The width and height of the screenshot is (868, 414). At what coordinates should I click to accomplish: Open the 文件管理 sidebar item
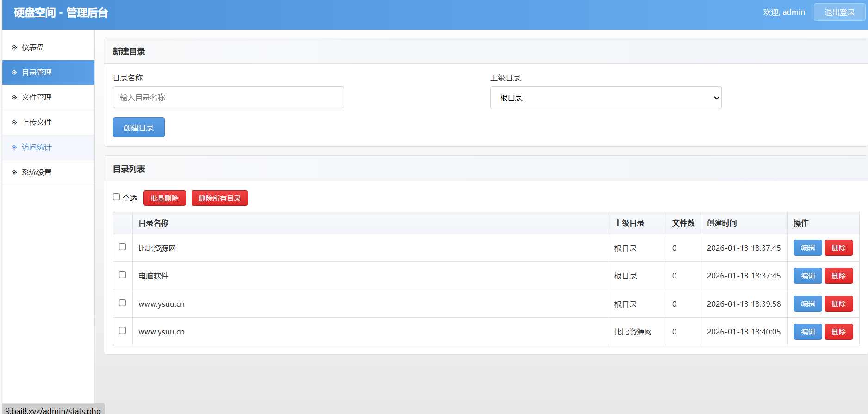pos(37,98)
